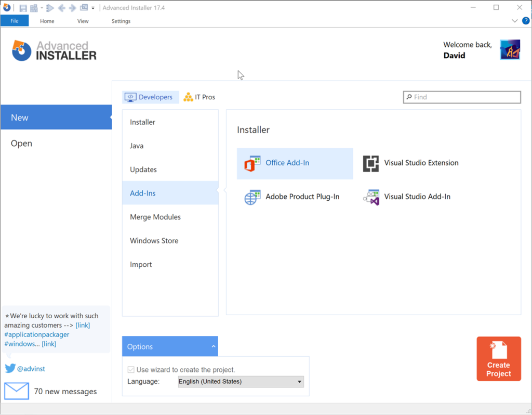
Task: Open the Build dropdown arrow in quick toolbar
Action: pos(42,8)
